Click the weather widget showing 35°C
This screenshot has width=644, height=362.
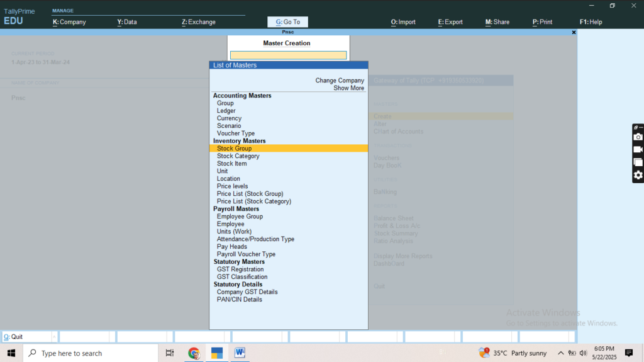[x=513, y=353]
